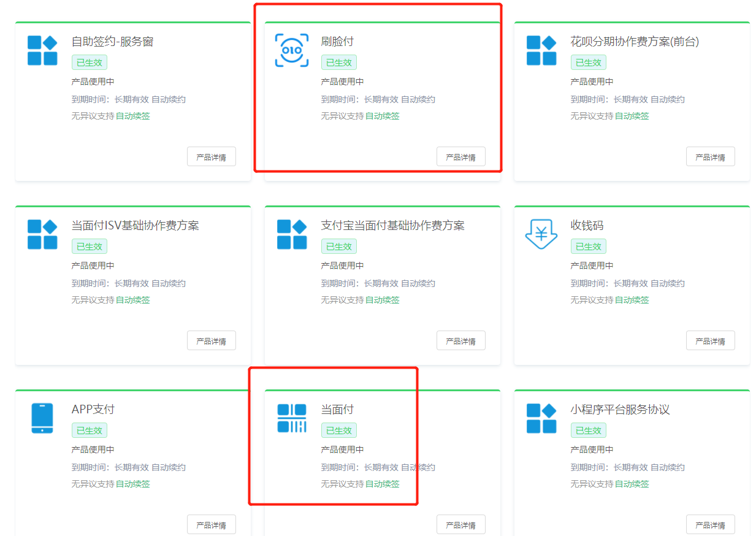This screenshot has height=536, width=756.
Task: Click 自动续签 link in 花呗分期协作费方案(前台) card
Action: point(632,116)
